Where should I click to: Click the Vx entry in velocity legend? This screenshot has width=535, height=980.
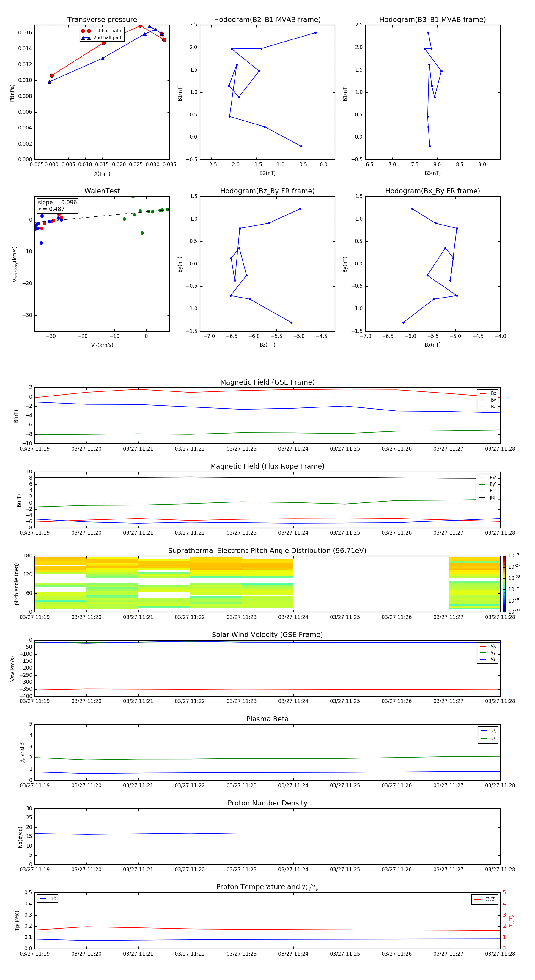pos(488,646)
